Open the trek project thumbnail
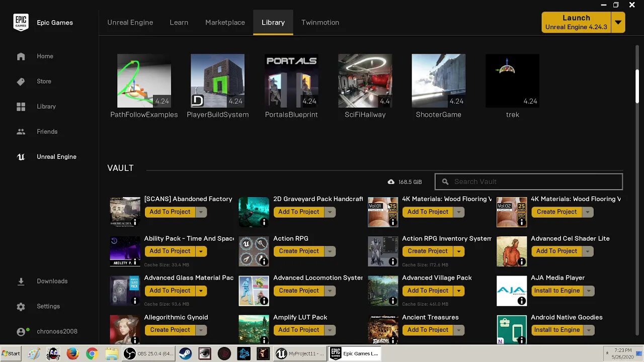Viewport: 644px width, 362px height. click(x=512, y=81)
